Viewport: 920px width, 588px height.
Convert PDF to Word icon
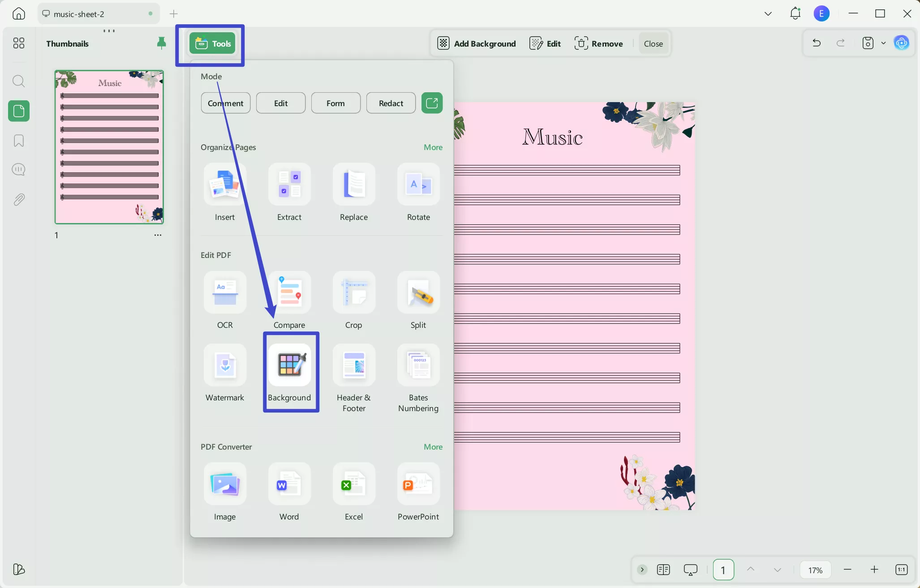[x=289, y=485]
